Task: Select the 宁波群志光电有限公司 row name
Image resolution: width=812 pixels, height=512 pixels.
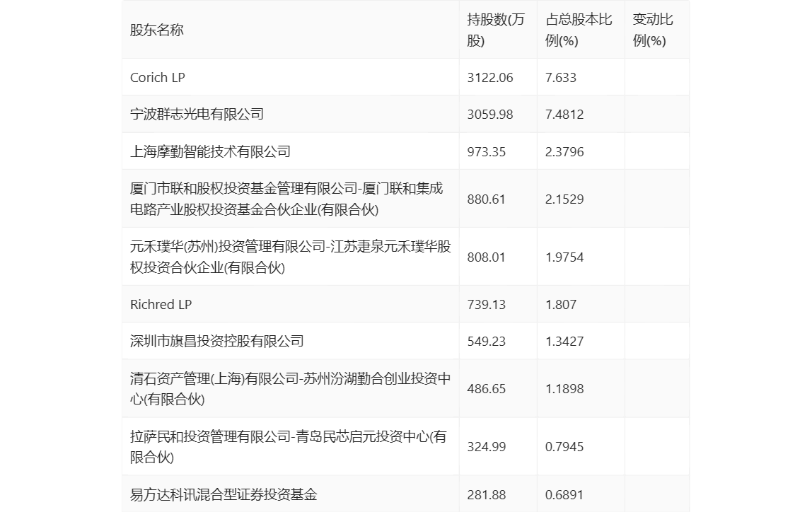Action: click(197, 114)
